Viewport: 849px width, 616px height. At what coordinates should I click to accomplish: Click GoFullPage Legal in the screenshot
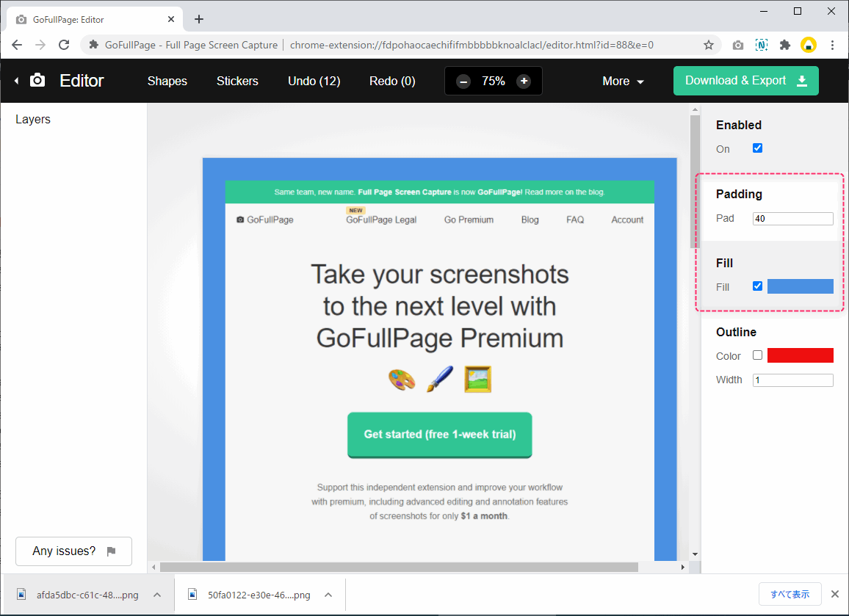click(381, 220)
